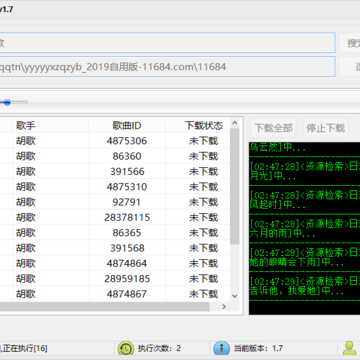
Task: Click 未下载 status in the 92791 row
Action: (203, 202)
